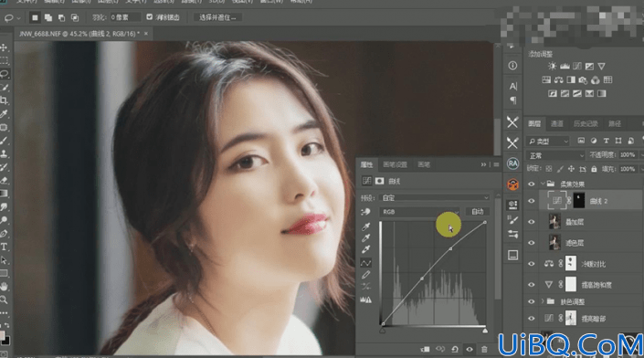
Task: Click the Hand tool
Action: pyautogui.click(x=4, y=286)
